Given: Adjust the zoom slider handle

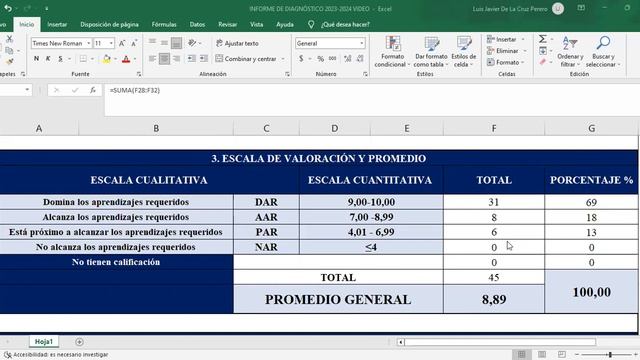Looking at the screenshot, I should pyautogui.click(x=610, y=355).
